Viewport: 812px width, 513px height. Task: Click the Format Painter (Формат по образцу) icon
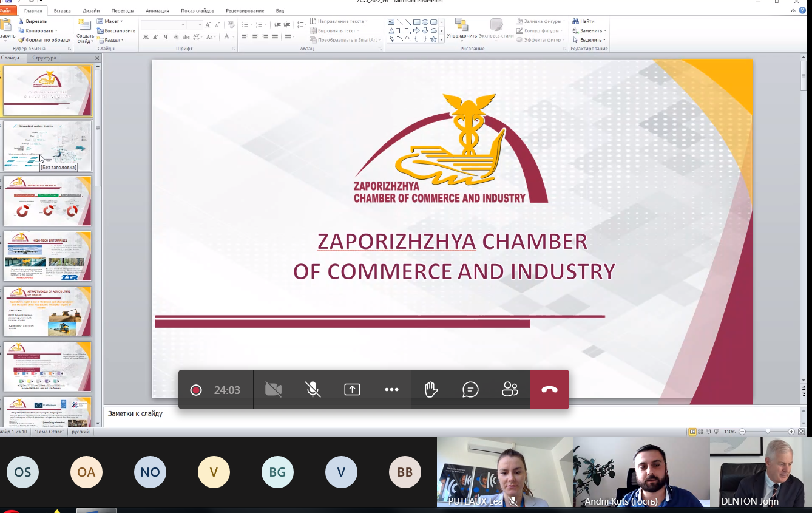21,40
